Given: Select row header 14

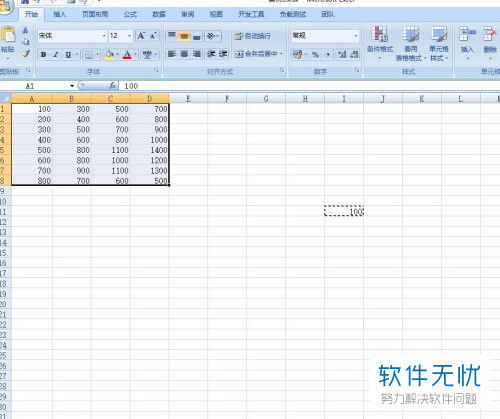Looking at the screenshot, I should 5,242.
